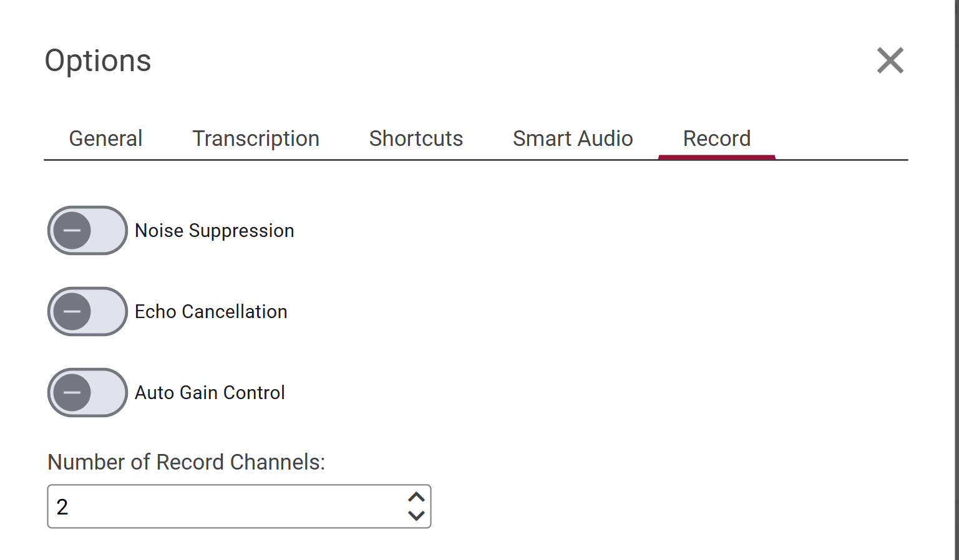
Task: Click the down arrow on the channels stepper
Action: click(416, 516)
